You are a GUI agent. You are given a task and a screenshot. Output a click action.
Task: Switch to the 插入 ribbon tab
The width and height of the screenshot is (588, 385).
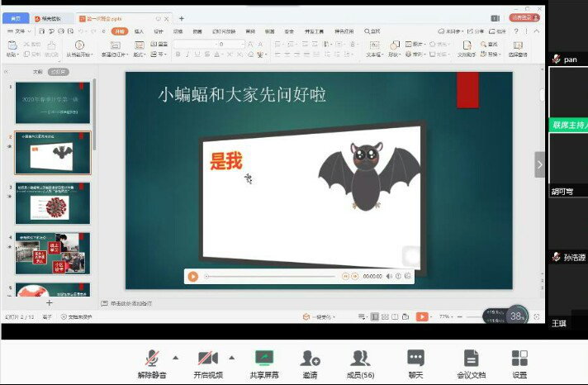139,31
